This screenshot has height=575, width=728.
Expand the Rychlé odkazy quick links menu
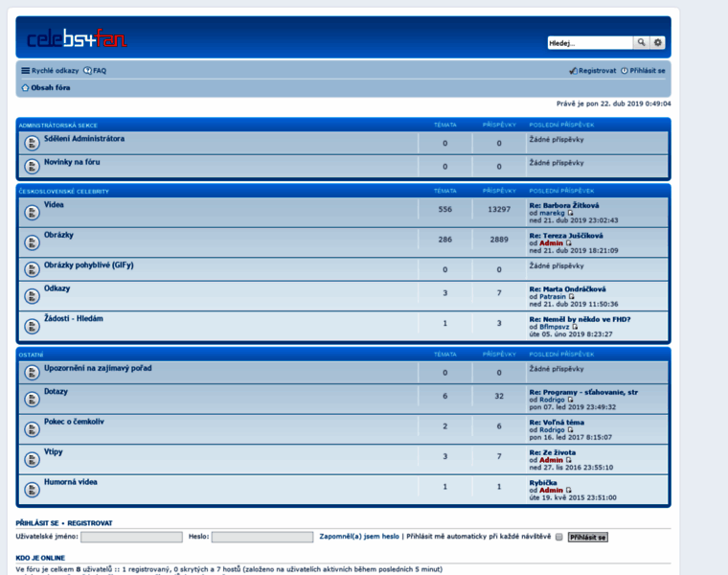[x=50, y=71]
